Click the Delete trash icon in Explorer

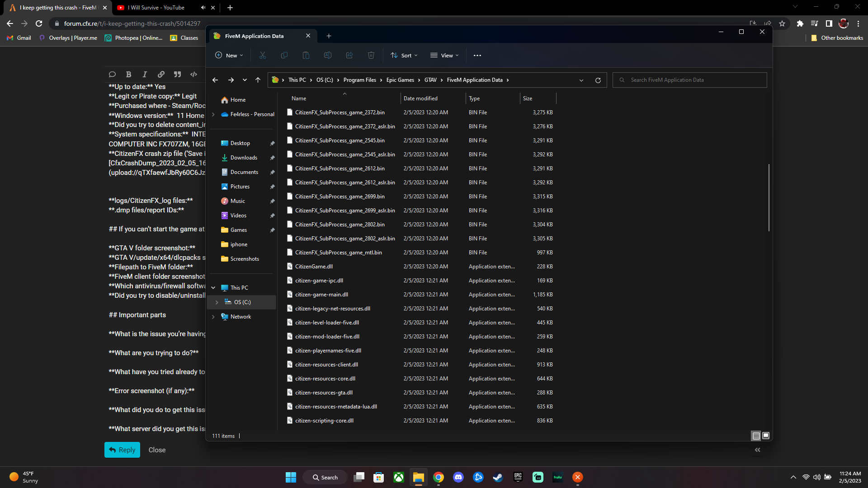371,55
